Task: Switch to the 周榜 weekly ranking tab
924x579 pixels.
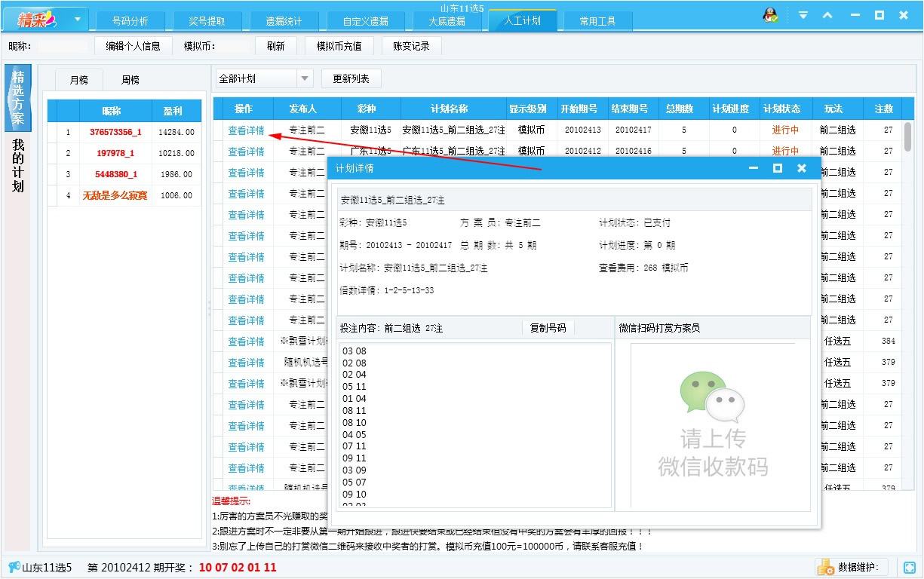Action: tap(130, 78)
